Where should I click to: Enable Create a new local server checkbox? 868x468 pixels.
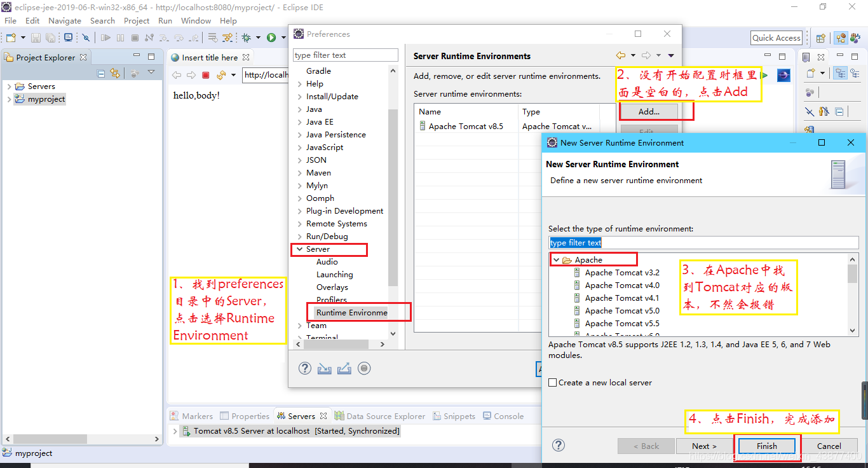coord(553,383)
